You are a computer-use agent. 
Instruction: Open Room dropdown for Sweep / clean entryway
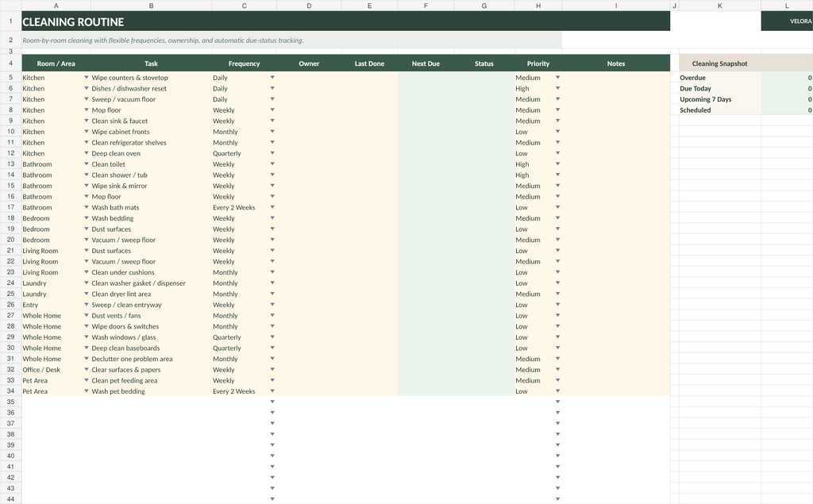tap(87, 304)
